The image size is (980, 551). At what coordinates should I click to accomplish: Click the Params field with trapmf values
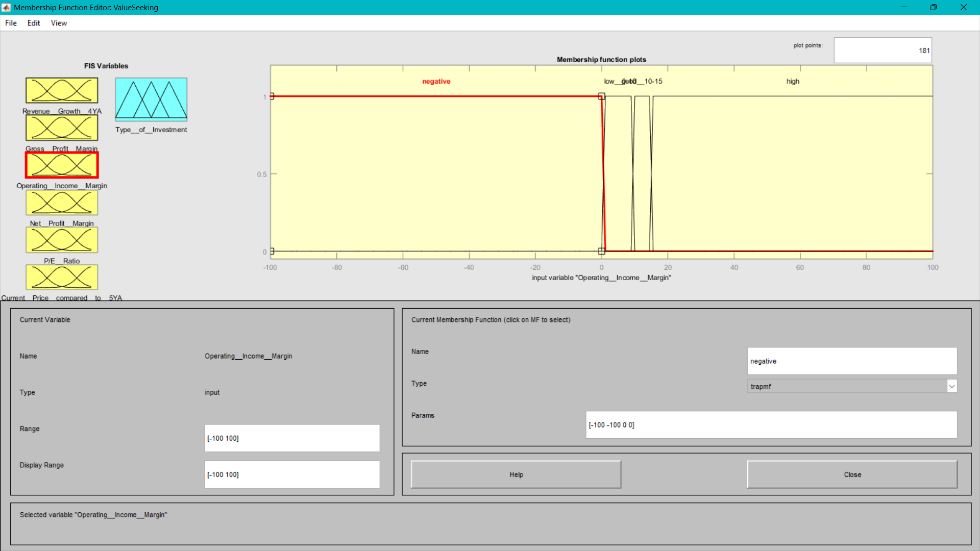(x=771, y=424)
